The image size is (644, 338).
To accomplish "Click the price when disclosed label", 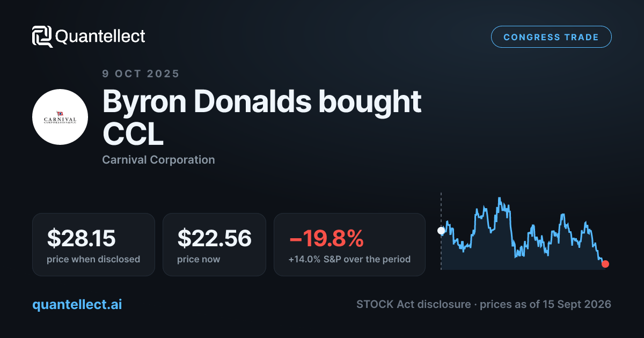I will (x=93, y=259).
